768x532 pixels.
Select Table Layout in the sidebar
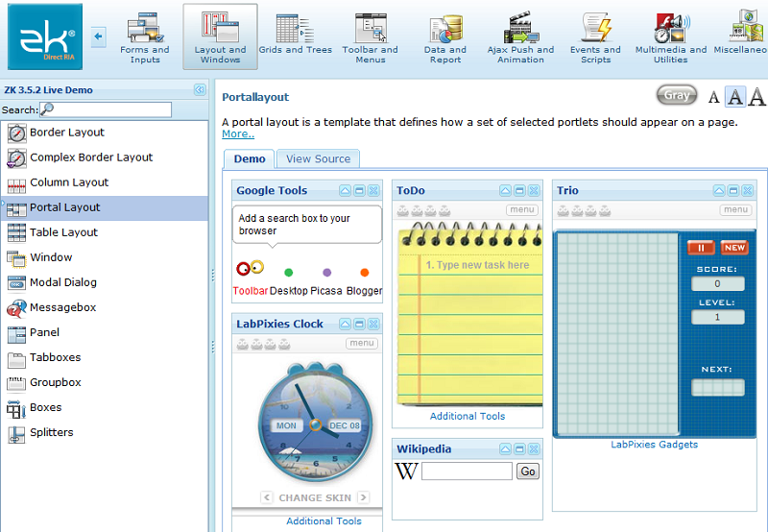point(105,232)
